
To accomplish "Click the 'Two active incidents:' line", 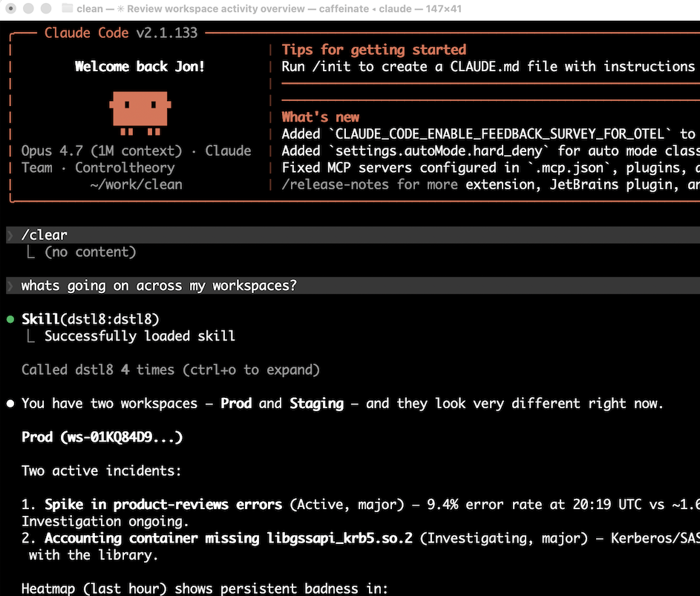I will coord(102,471).
